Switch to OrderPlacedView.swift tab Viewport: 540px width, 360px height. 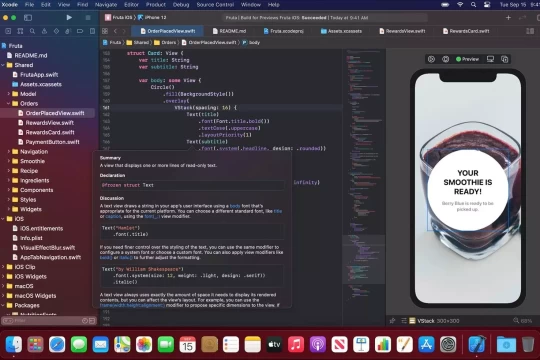pos(168,31)
